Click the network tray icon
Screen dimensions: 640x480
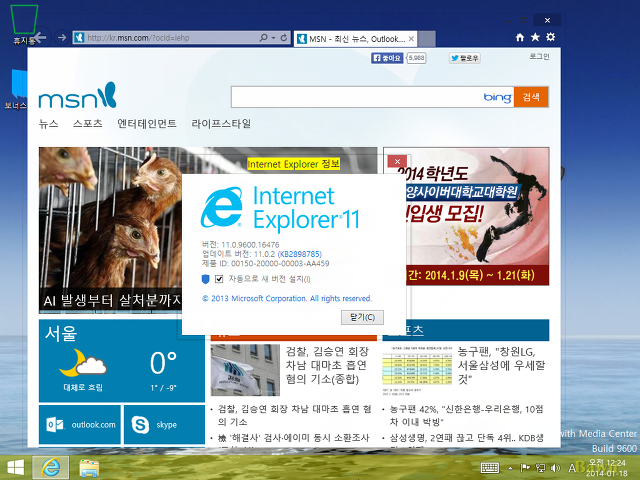(x=540, y=468)
